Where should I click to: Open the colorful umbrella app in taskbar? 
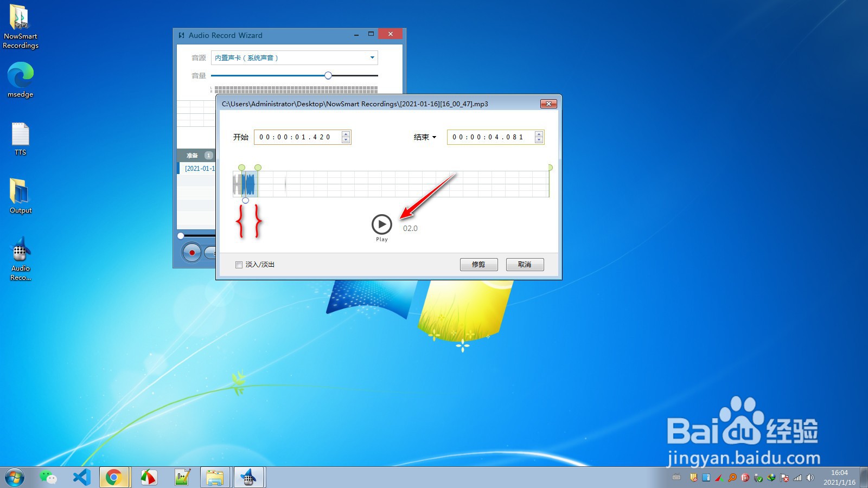(148, 477)
